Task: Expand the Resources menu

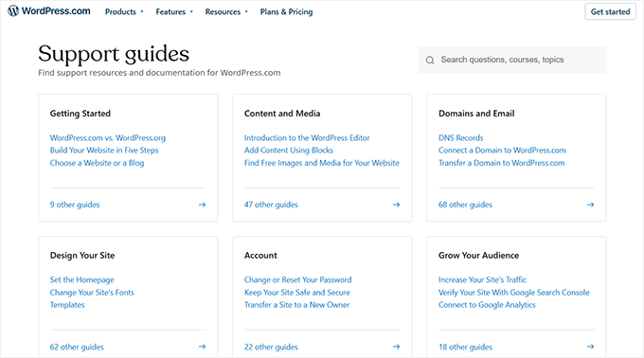Action: pos(226,12)
